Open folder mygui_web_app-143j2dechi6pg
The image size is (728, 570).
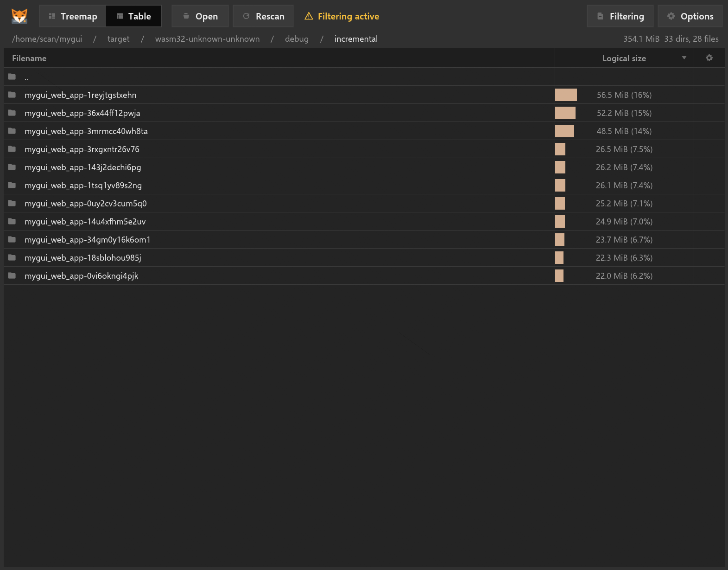pos(83,167)
